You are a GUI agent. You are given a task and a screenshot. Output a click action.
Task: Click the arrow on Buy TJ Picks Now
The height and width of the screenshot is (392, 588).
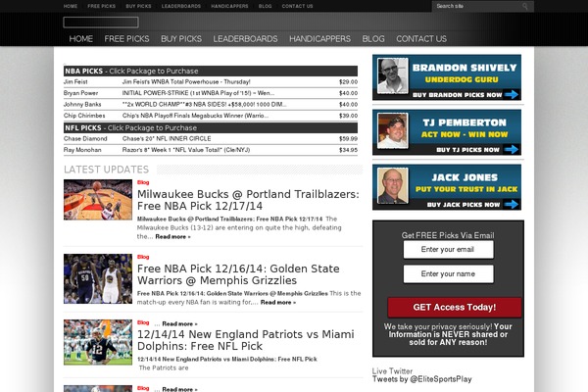pyautogui.click(x=512, y=150)
